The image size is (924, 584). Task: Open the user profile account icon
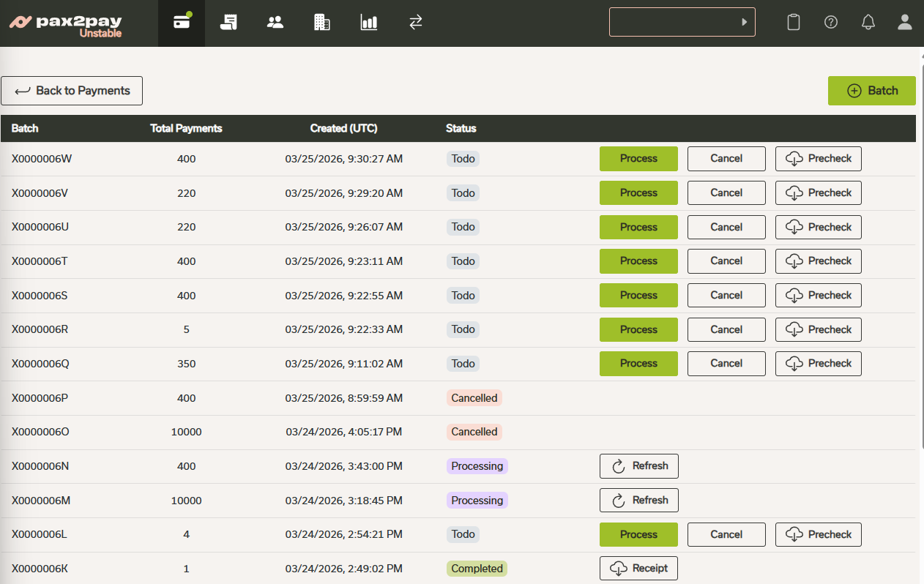[905, 22]
